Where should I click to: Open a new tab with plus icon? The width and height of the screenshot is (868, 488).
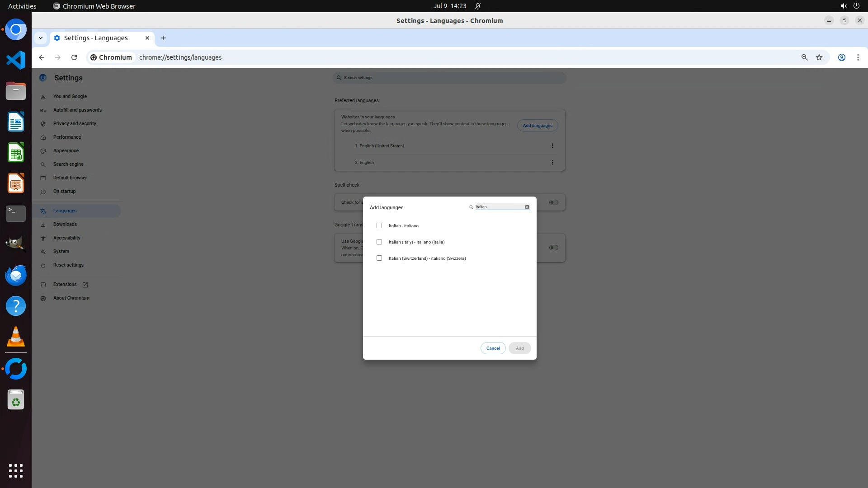(x=164, y=38)
